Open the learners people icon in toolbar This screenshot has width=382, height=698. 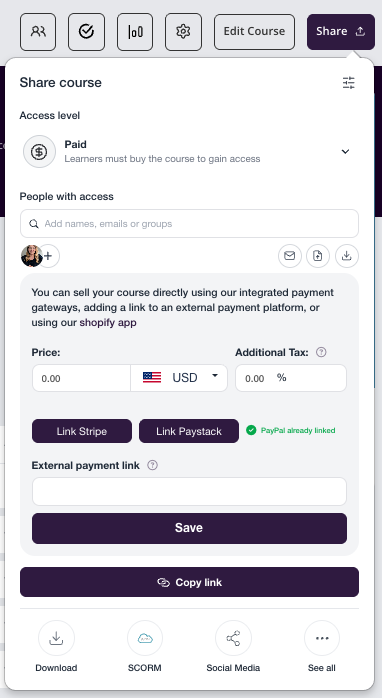[x=38, y=32]
